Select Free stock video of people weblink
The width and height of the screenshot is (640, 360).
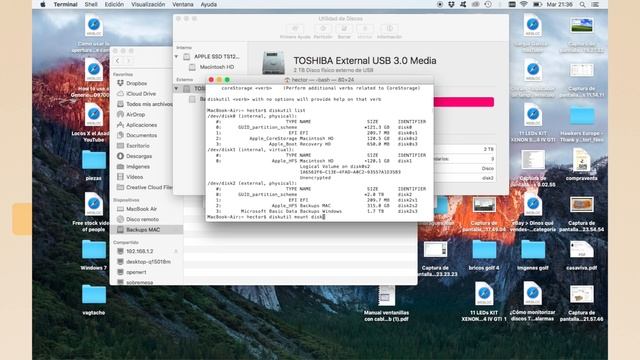(x=93, y=212)
